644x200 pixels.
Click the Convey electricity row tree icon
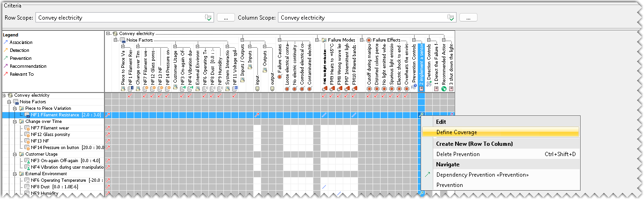point(10,95)
